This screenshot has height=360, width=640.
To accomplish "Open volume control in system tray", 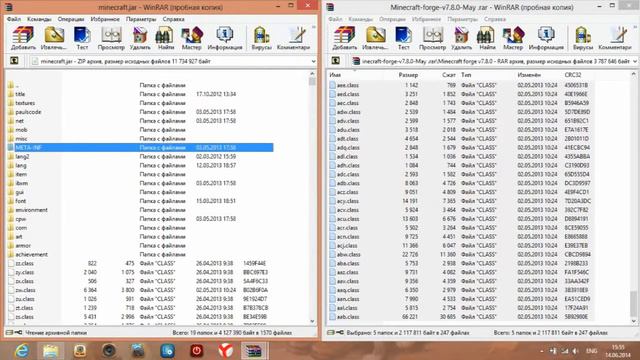I will coord(576,351).
